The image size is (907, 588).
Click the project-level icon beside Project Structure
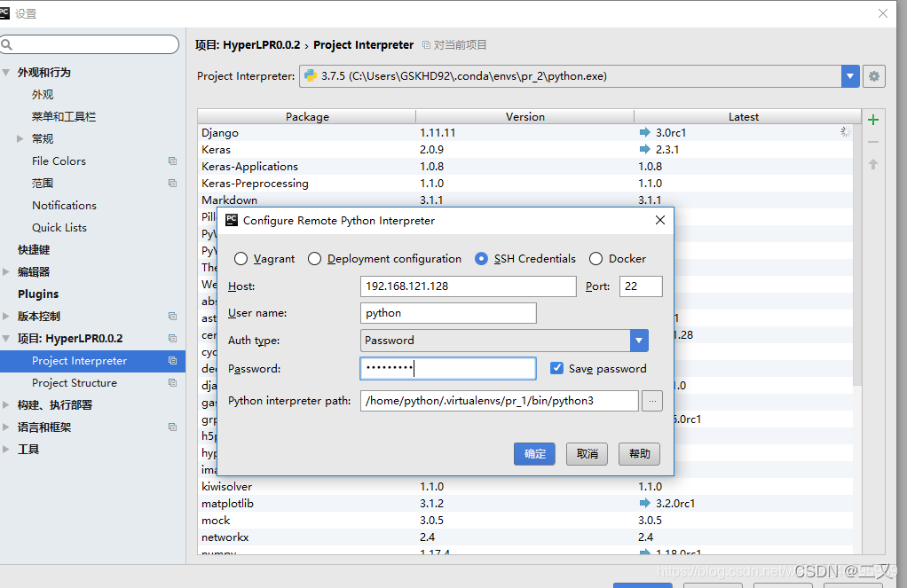point(172,382)
